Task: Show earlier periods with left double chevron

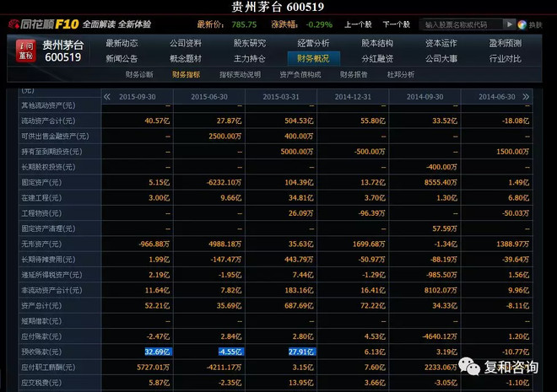Action: [106, 96]
